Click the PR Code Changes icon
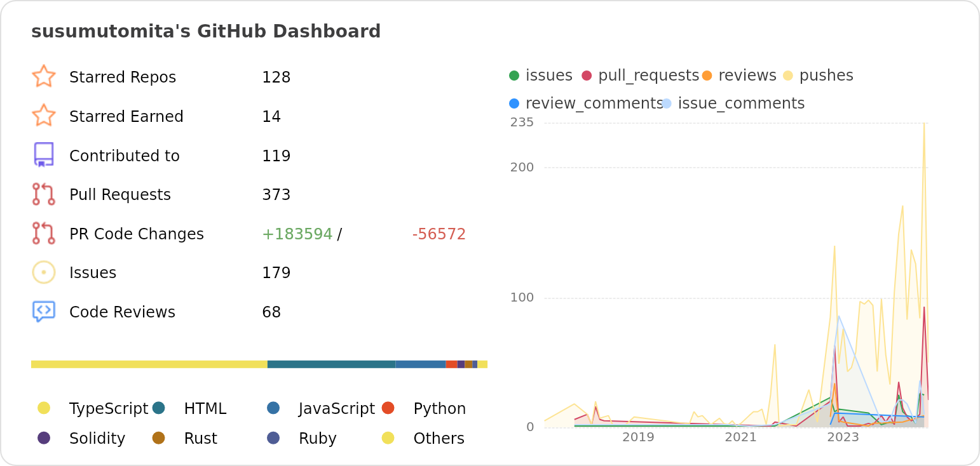Image resolution: width=980 pixels, height=466 pixels. click(44, 233)
